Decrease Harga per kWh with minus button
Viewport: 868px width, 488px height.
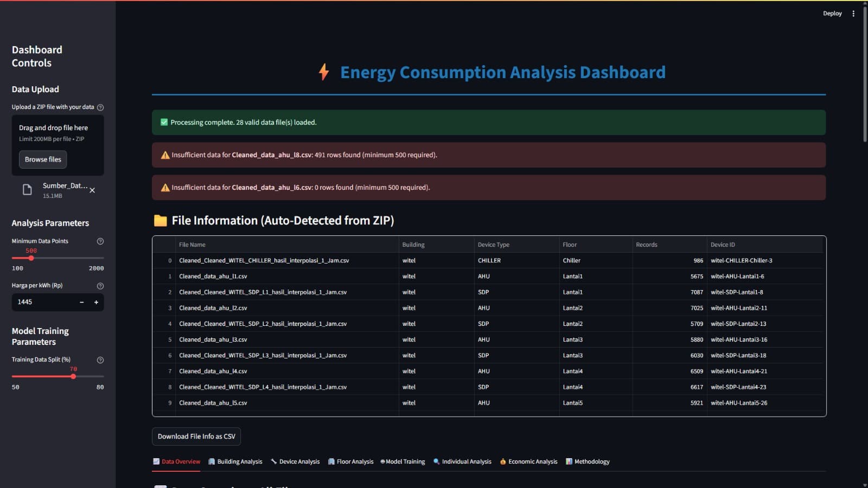point(82,302)
